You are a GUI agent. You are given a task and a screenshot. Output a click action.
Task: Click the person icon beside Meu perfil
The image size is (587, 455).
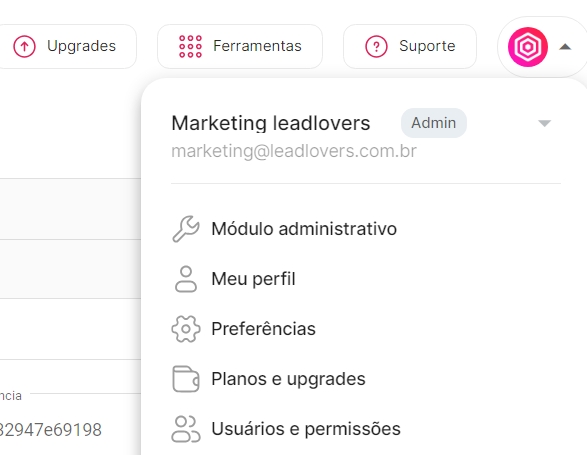click(186, 279)
